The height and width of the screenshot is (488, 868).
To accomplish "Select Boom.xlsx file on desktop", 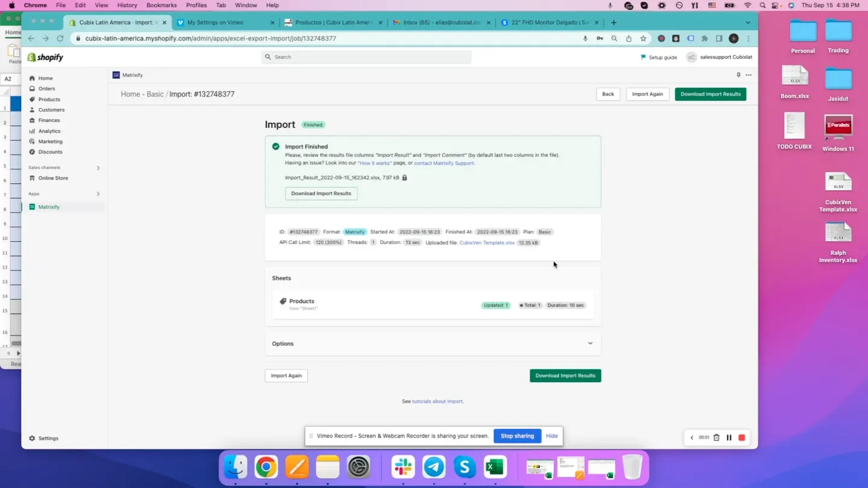I will tap(794, 82).
